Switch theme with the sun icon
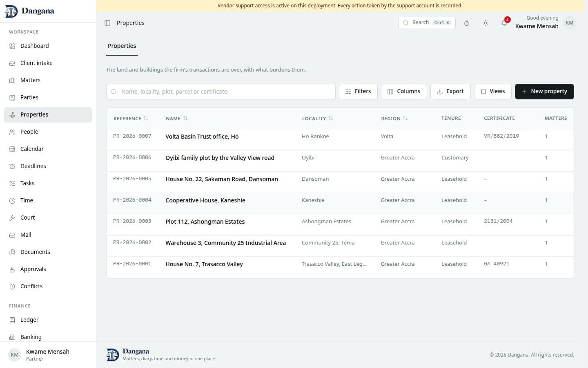Screen dimensions: 588x368 [486, 23]
